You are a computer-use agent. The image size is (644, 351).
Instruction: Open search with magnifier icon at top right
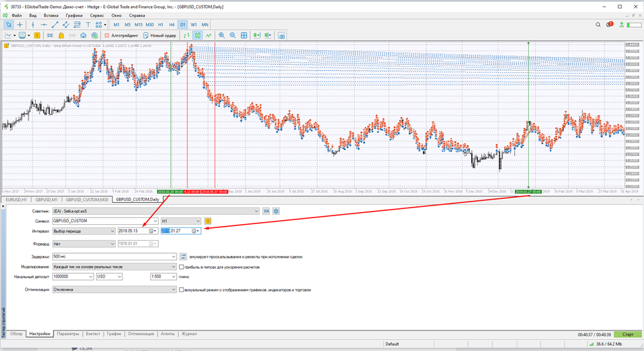[x=598, y=24]
